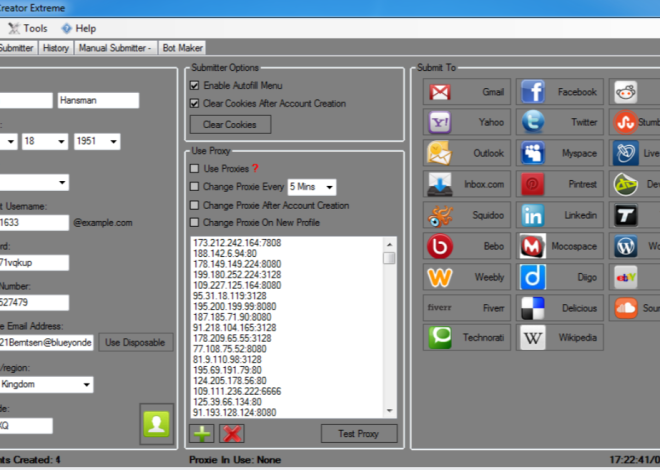The image size is (660, 470).
Task: Click the green profile person icon
Action: 157,424
